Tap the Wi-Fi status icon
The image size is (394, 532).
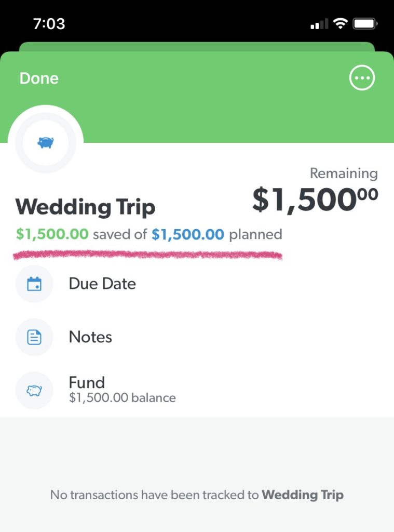coord(341,23)
